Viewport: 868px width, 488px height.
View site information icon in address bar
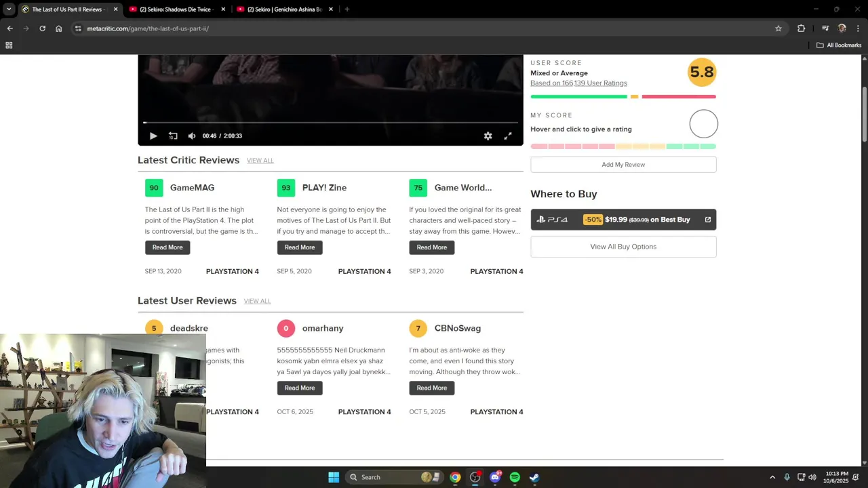click(78, 28)
